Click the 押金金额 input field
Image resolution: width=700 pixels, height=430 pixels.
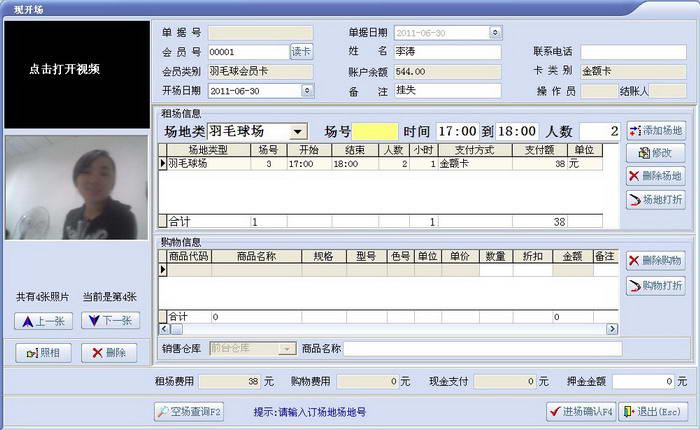644,382
